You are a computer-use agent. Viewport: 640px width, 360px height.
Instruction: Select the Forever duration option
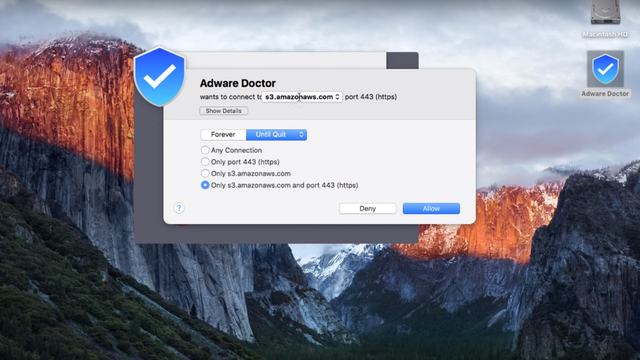[x=223, y=134]
